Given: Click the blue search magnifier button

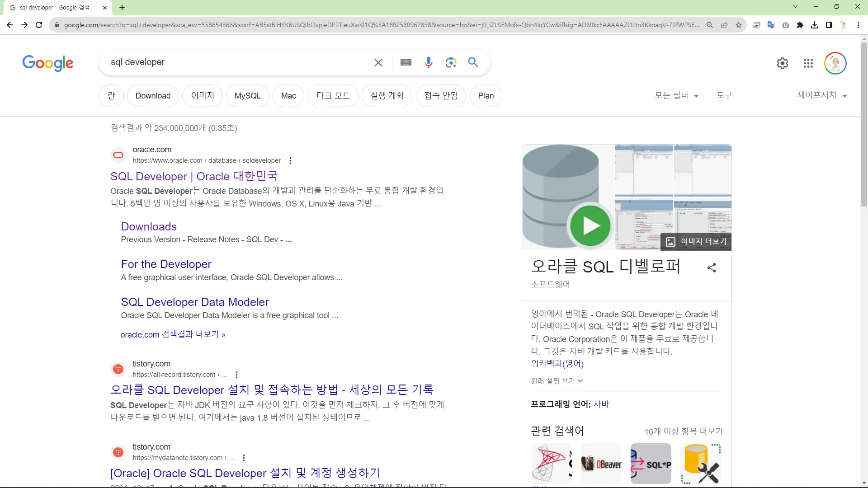Looking at the screenshot, I should pyautogui.click(x=473, y=62).
